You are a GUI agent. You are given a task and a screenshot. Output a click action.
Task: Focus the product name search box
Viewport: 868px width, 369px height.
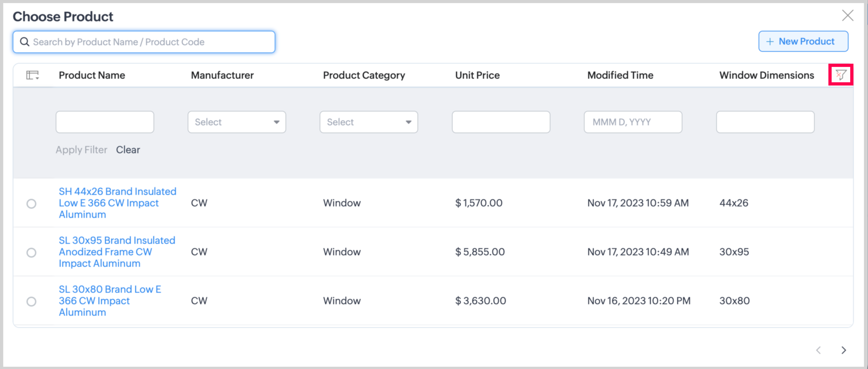point(152,42)
